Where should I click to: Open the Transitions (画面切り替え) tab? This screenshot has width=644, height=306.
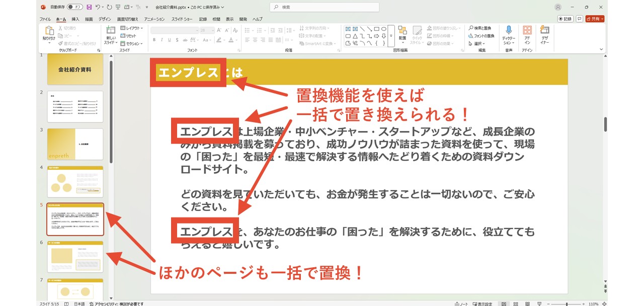pos(128,19)
